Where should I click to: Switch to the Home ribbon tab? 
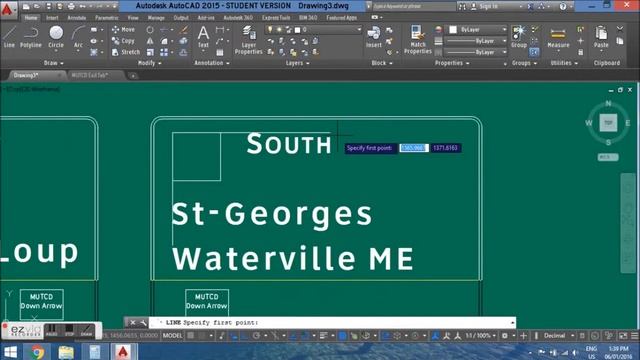tap(31, 18)
